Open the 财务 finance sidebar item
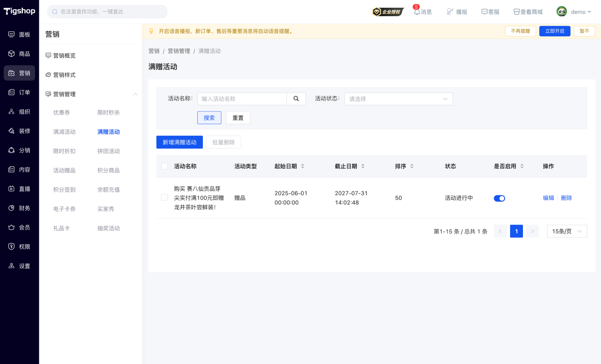 (x=19, y=208)
